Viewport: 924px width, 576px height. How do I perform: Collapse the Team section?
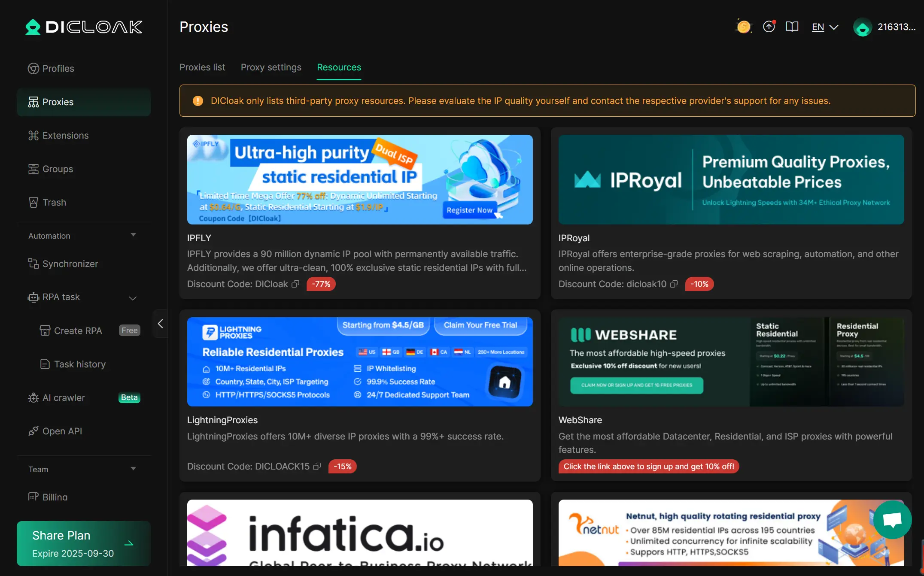tap(133, 469)
